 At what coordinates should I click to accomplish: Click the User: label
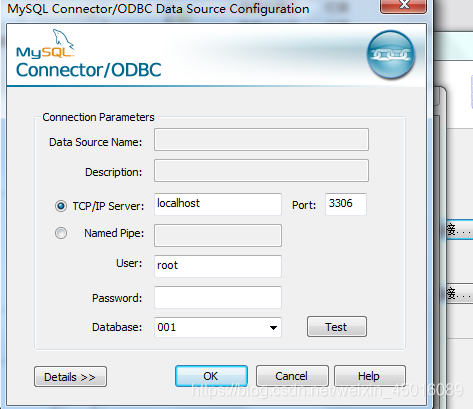[129, 263]
